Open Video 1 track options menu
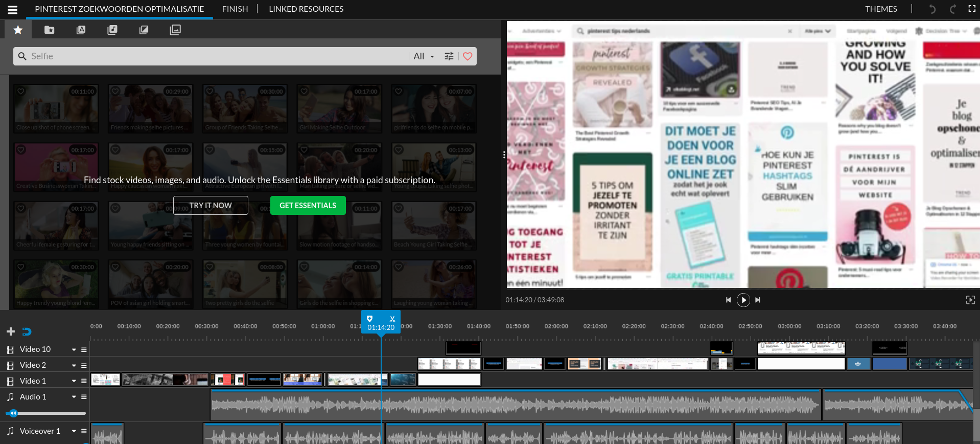This screenshot has height=444, width=980. click(x=84, y=381)
